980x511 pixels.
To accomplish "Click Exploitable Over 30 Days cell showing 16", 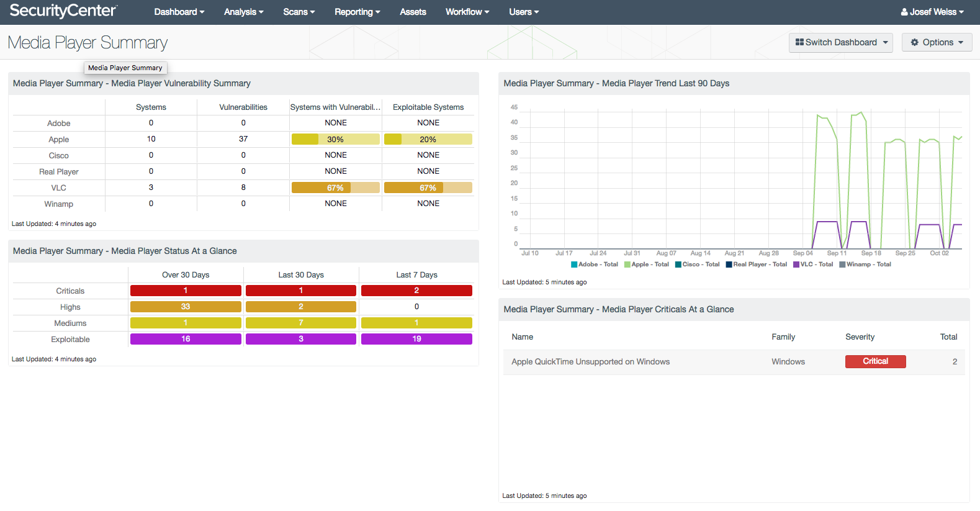I will [186, 339].
